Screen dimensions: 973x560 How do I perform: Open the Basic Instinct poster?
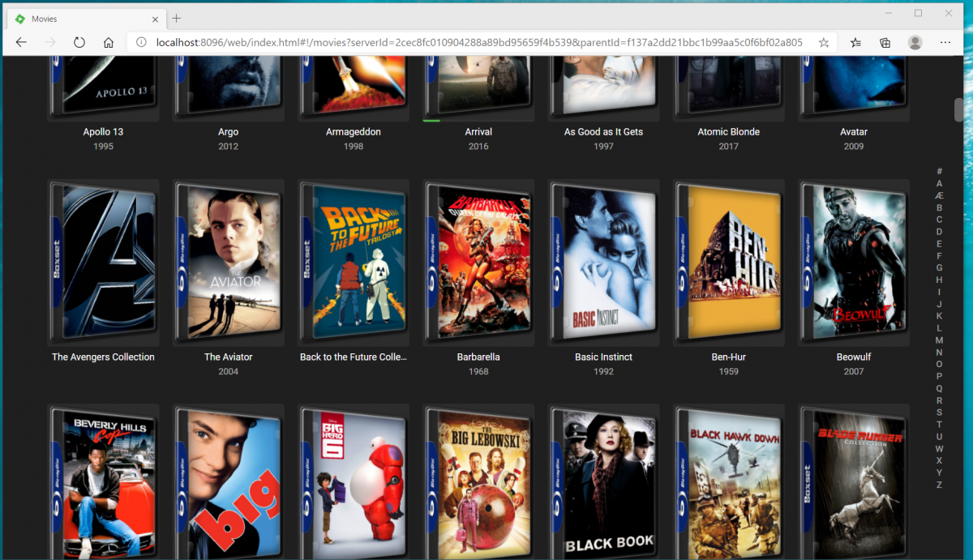[603, 263]
